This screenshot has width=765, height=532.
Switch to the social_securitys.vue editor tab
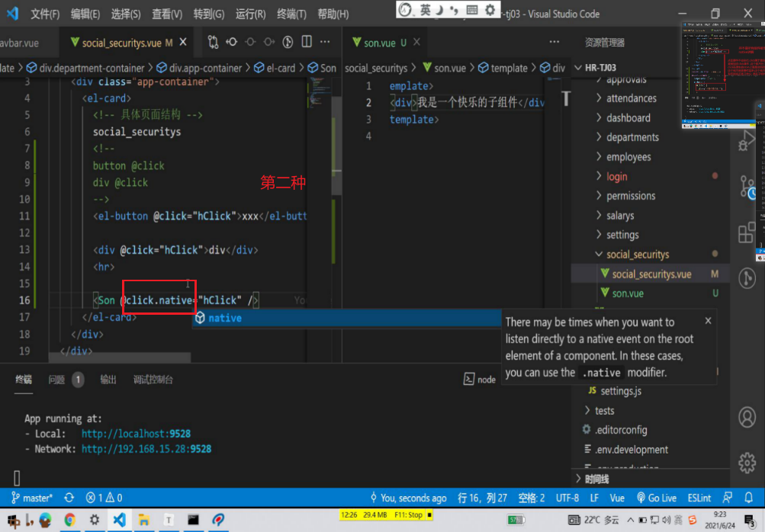tap(121, 43)
